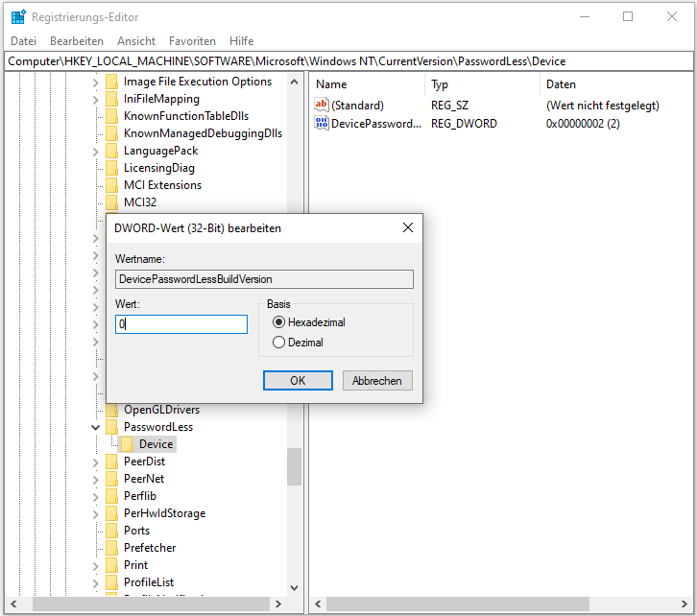
Task: Select the Dezimal radio button
Action: (279, 343)
